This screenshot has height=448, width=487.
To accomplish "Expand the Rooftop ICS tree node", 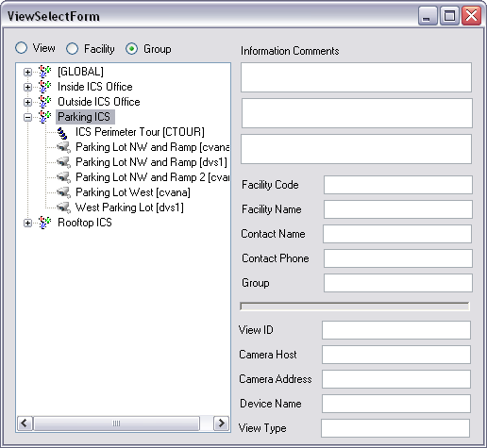I will point(27,223).
